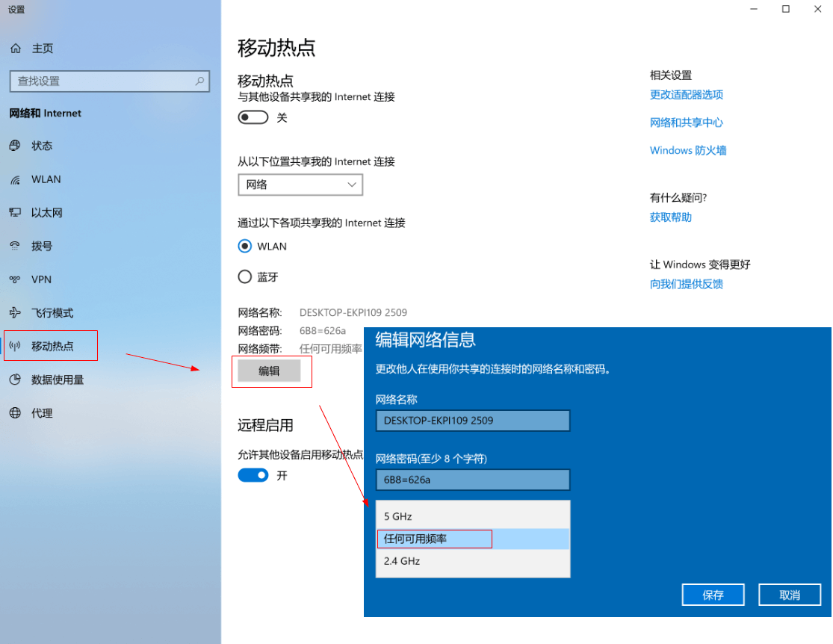Viewport: 833px width, 644px height.
Task: Save changes with the 保存 button
Action: 713,595
